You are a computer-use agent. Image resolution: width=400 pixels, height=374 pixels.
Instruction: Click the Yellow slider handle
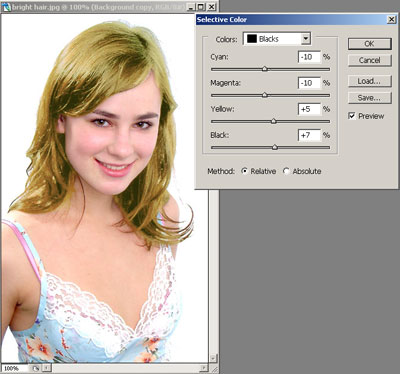[274, 121]
